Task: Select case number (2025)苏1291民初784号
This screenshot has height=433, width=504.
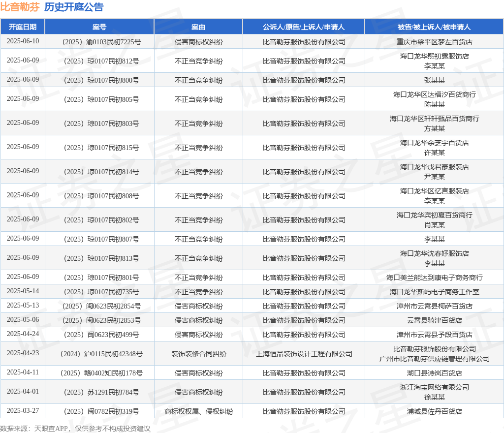Action: pos(101,392)
